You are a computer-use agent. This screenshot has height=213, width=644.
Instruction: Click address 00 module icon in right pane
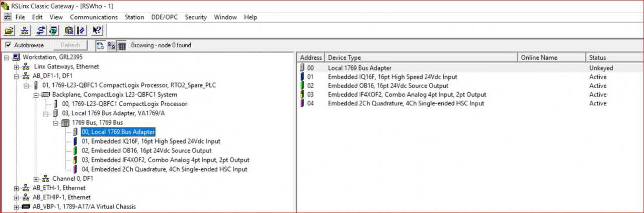coord(302,67)
